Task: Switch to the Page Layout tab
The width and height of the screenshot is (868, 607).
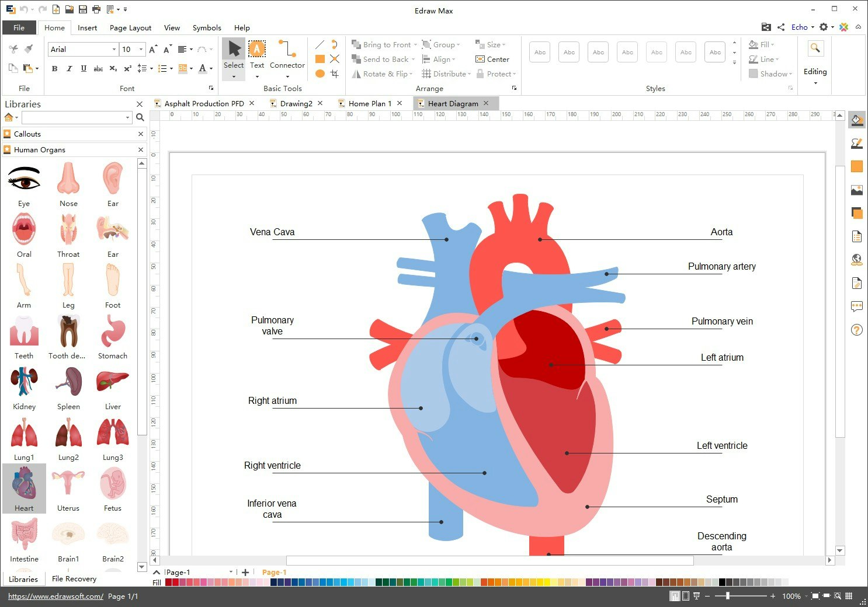Action: pos(130,27)
